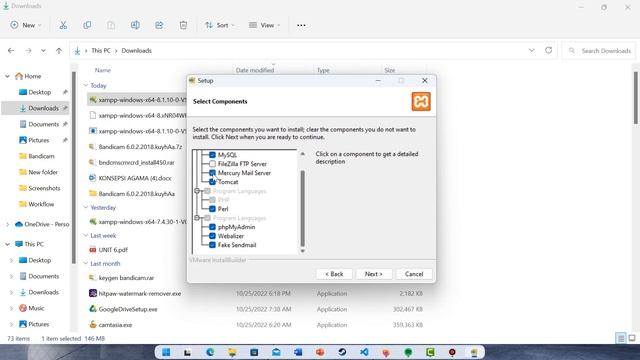Collapse the Program Languages group containing Perl
Screen dimensions: 640x360
point(197,191)
